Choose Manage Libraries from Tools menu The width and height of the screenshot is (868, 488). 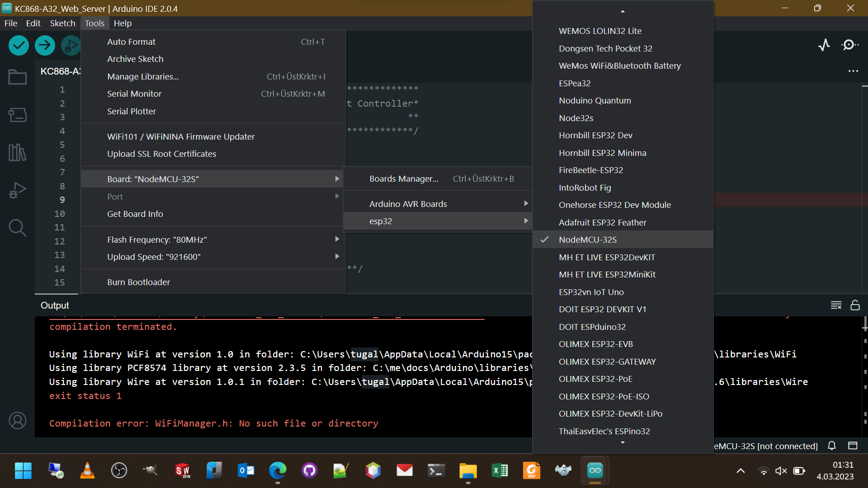143,77
